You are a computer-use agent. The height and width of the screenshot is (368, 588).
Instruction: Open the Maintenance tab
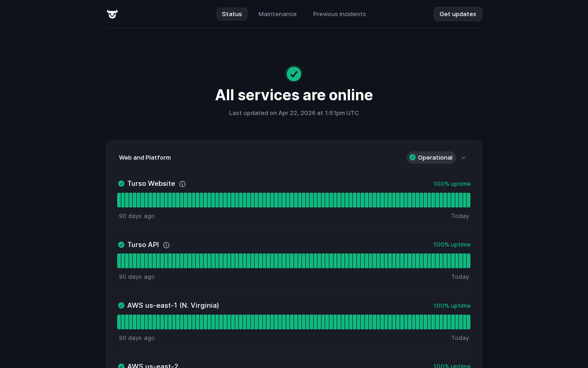tap(277, 14)
